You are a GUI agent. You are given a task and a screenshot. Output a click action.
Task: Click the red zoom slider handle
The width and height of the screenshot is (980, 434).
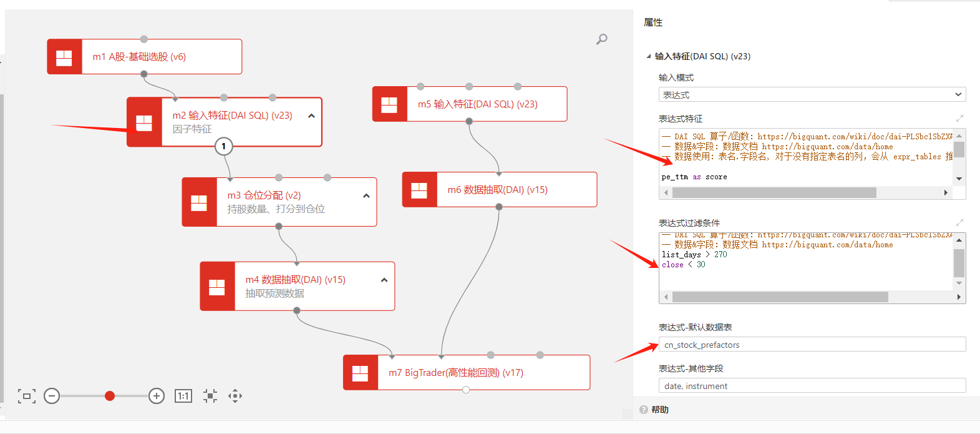pyautogui.click(x=110, y=396)
